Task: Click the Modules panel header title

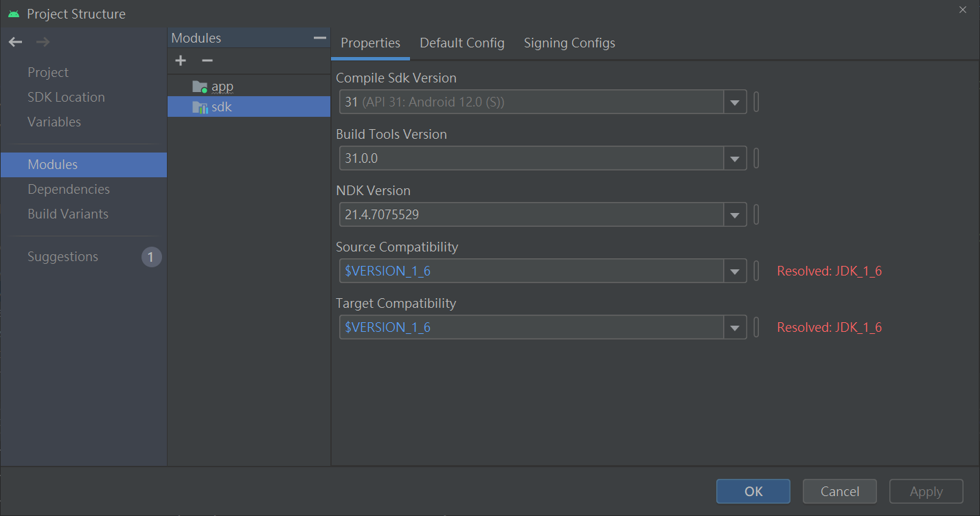Action: [196, 38]
